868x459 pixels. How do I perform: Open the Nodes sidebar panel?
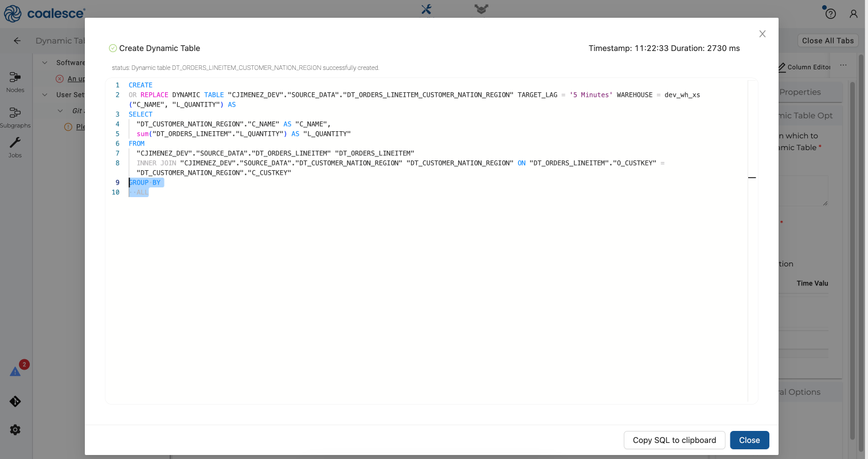coord(15,81)
